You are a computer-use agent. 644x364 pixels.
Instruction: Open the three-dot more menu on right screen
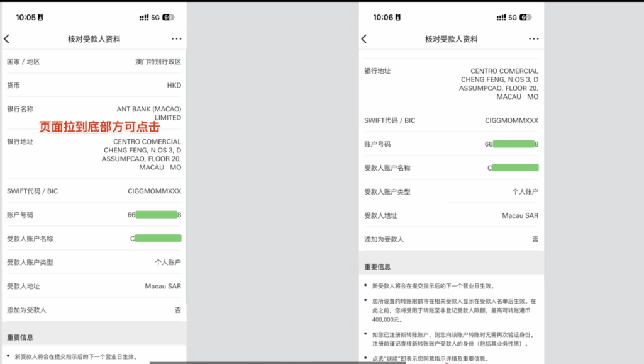pyautogui.click(x=533, y=38)
